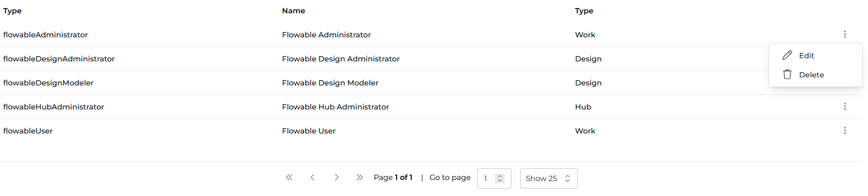
Task: Click Flowable Design Administrator name
Action: pos(340,59)
